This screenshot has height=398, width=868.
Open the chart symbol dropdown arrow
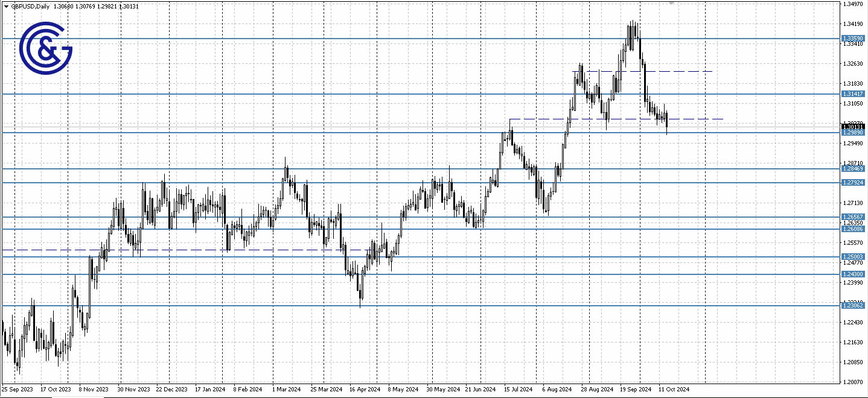click(x=5, y=6)
